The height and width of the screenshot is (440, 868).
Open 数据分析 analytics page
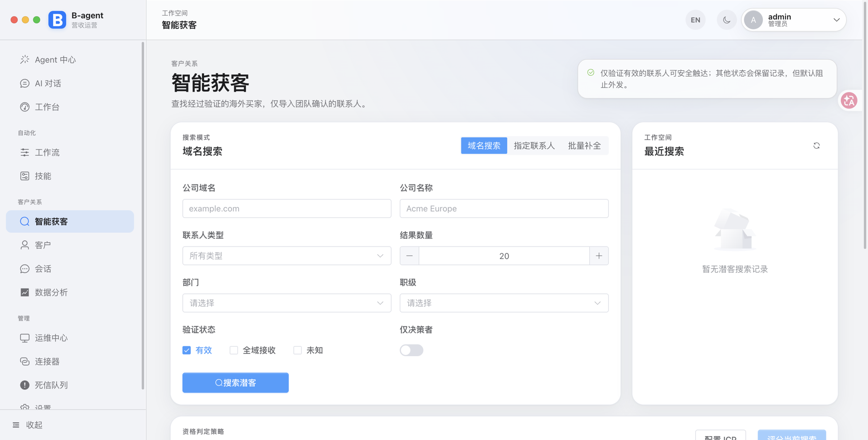70,292
